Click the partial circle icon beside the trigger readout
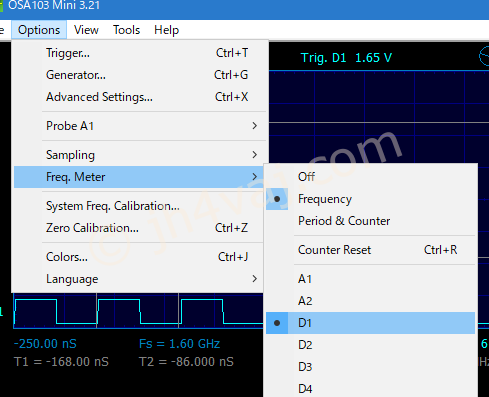Viewport: 489px width, 397px height. (x=484, y=57)
